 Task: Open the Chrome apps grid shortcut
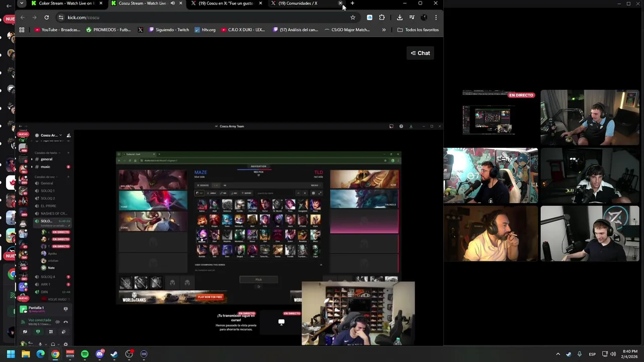click(x=22, y=30)
